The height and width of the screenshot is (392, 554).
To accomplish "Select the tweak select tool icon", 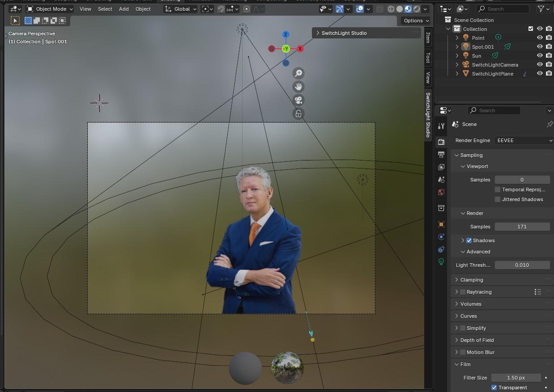I will click(15, 21).
